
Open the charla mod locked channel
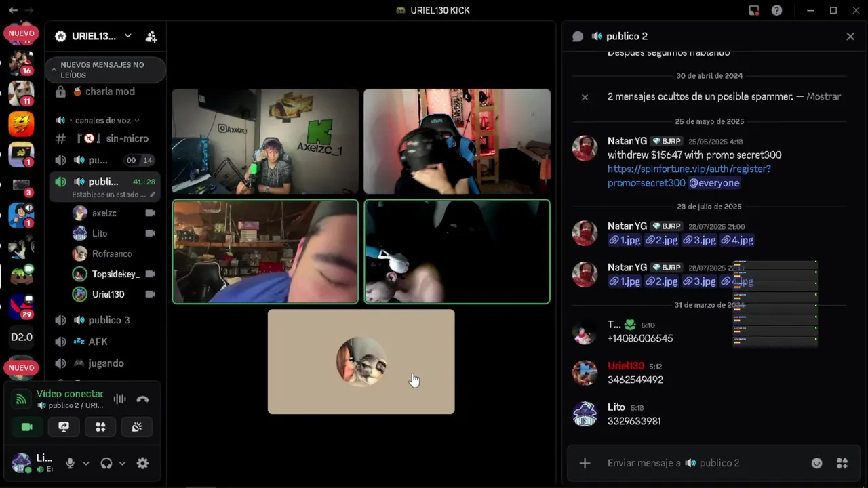[x=105, y=91]
